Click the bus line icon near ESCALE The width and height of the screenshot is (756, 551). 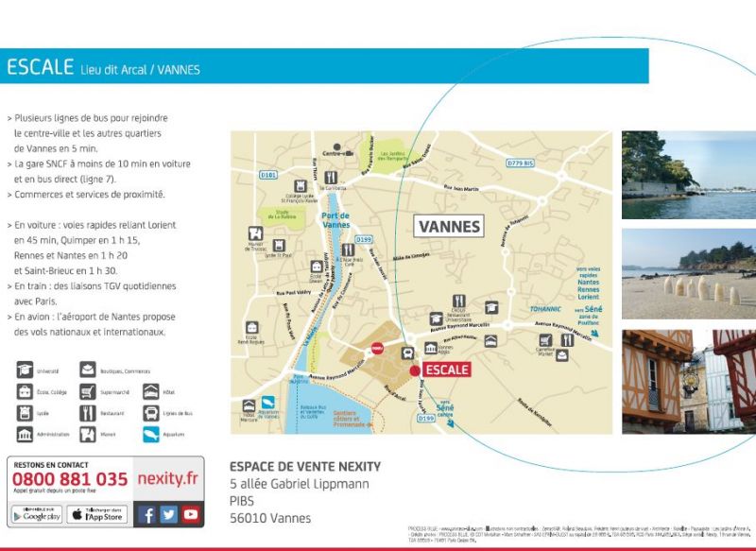408,353
